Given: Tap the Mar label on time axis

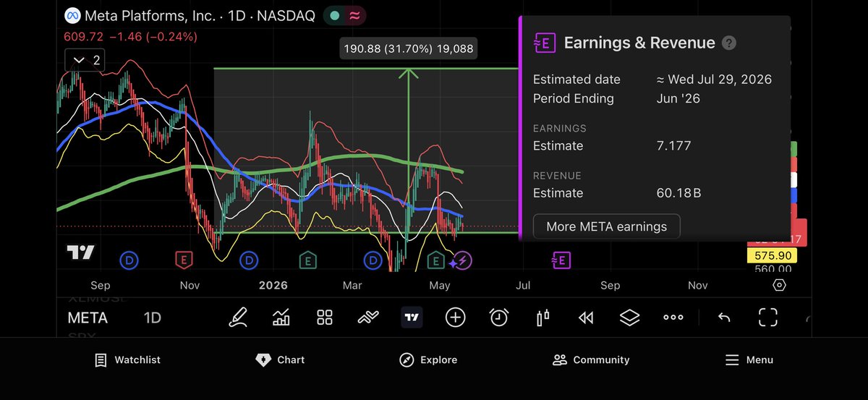Looking at the screenshot, I should [x=352, y=285].
